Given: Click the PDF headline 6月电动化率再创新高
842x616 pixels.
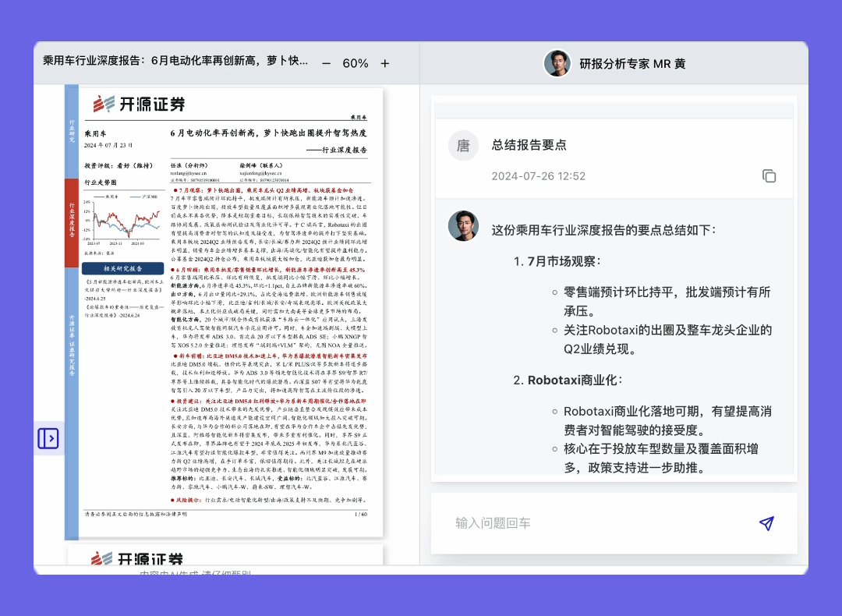Looking at the screenshot, I should (268, 133).
